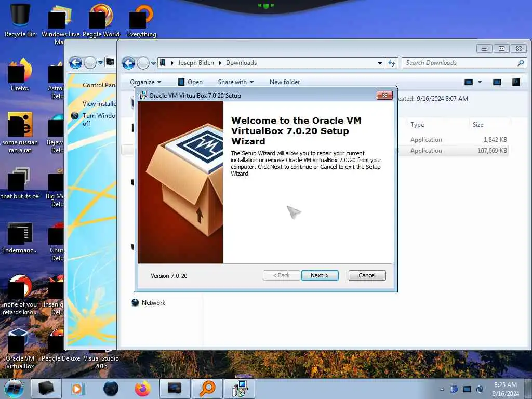The height and width of the screenshot is (399, 532).
Task: Select the VirtualBox installer taskbar icon
Action: pyautogui.click(x=240, y=389)
